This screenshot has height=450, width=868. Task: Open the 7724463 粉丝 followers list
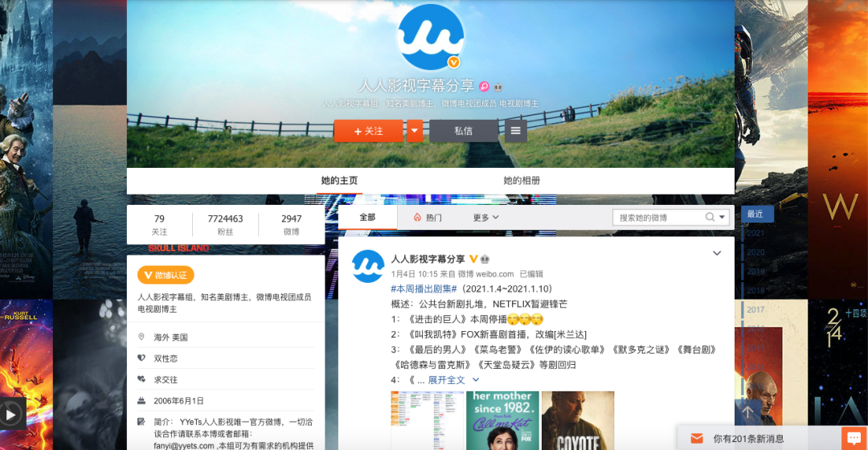[225, 225]
